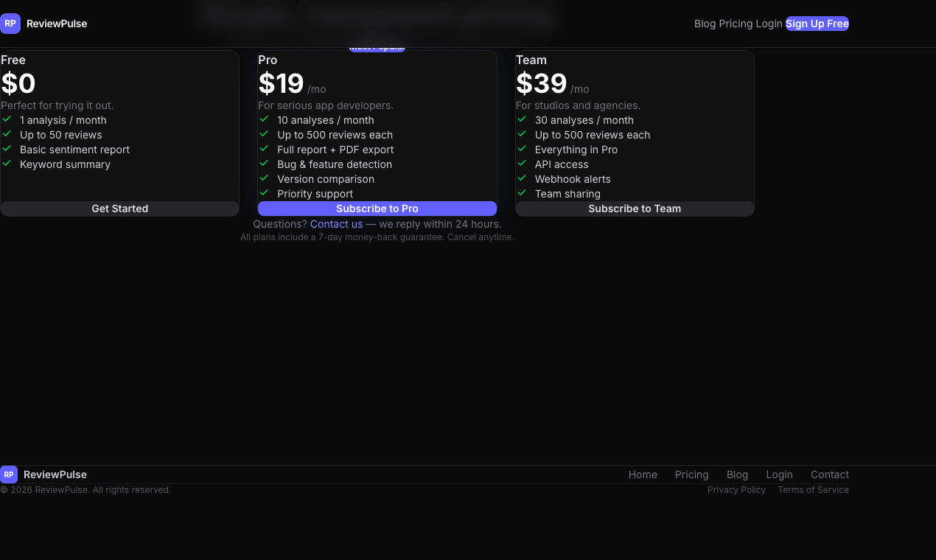Click the checkmark beside "API access"
Viewport: 936px width, 560px height.
(x=521, y=164)
